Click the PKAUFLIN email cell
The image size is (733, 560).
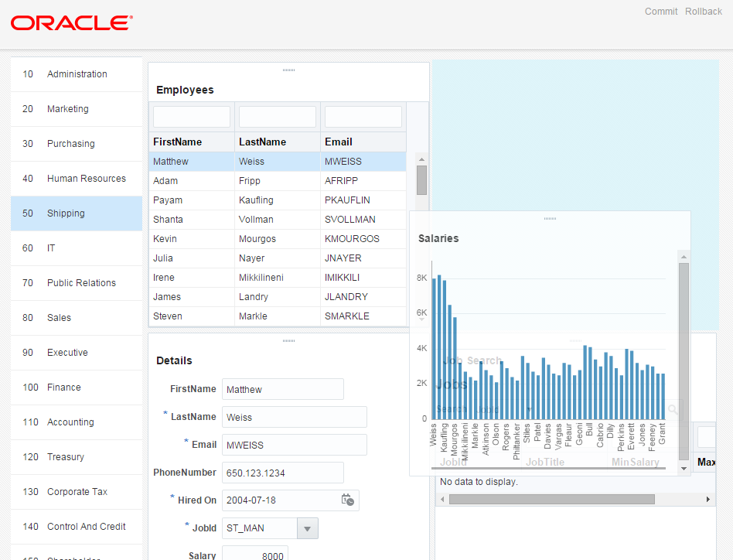[x=363, y=200]
